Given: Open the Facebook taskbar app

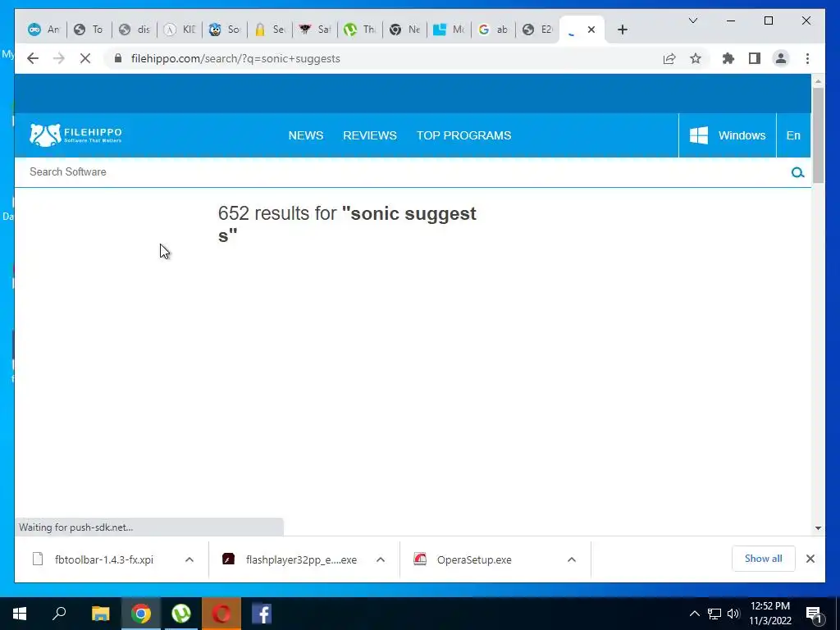Looking at the screenshot, I should coord(262,614).
